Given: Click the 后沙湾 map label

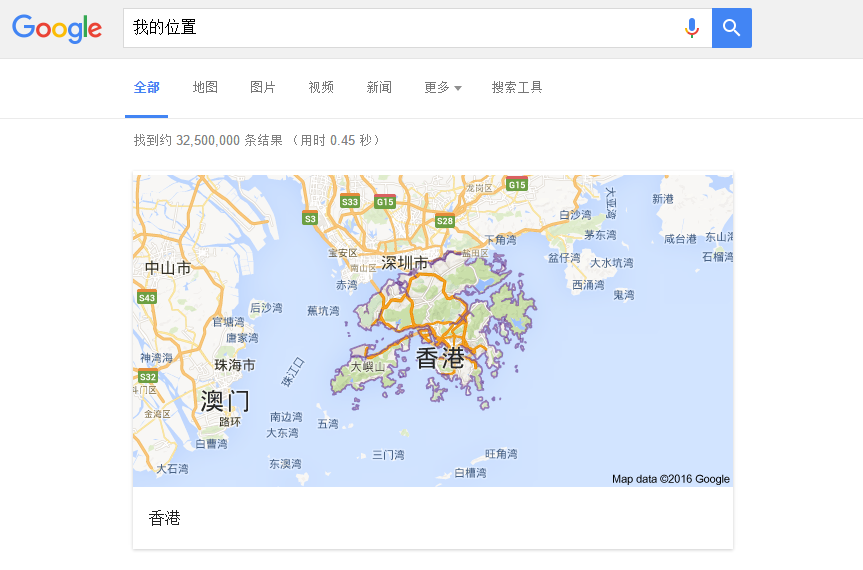Looking at the screenshot, I should coord(266,308).
